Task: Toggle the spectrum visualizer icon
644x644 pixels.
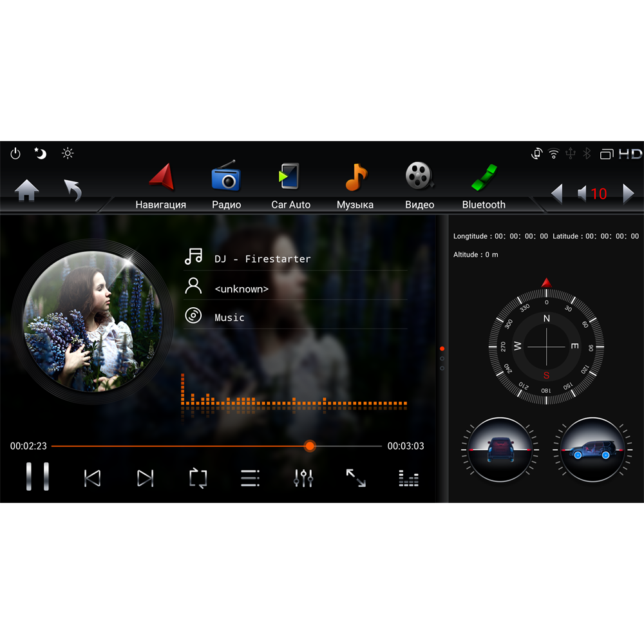Action: coord(409,478)
